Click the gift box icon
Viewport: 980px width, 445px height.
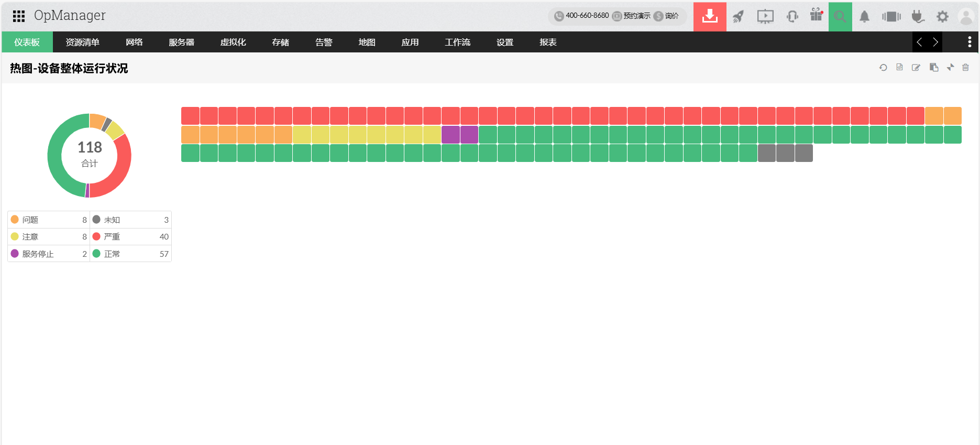816,15
